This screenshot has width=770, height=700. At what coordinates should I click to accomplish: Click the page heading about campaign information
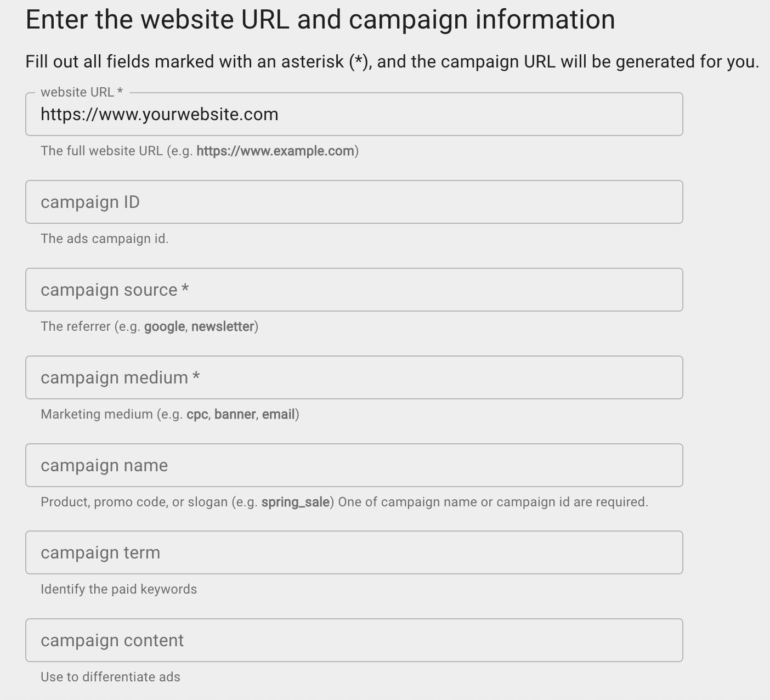click(320, 19)
